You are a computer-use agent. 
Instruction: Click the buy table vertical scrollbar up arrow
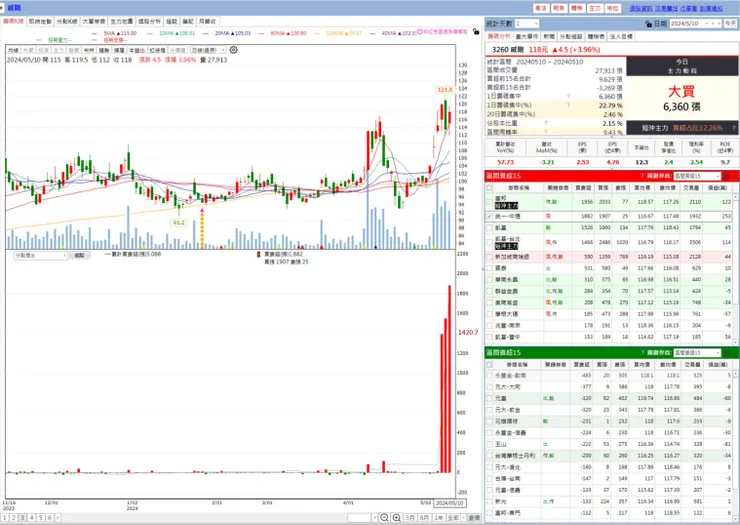point(736,196)
